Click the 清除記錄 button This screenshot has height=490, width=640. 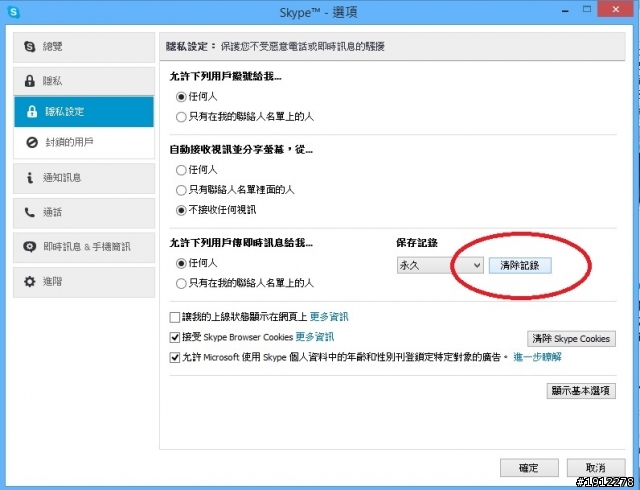tap(520, 265)
